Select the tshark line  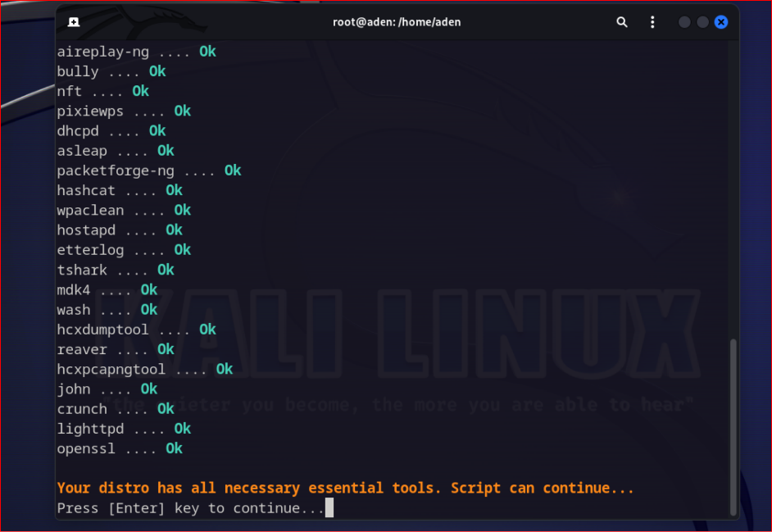tap(116, 270)
